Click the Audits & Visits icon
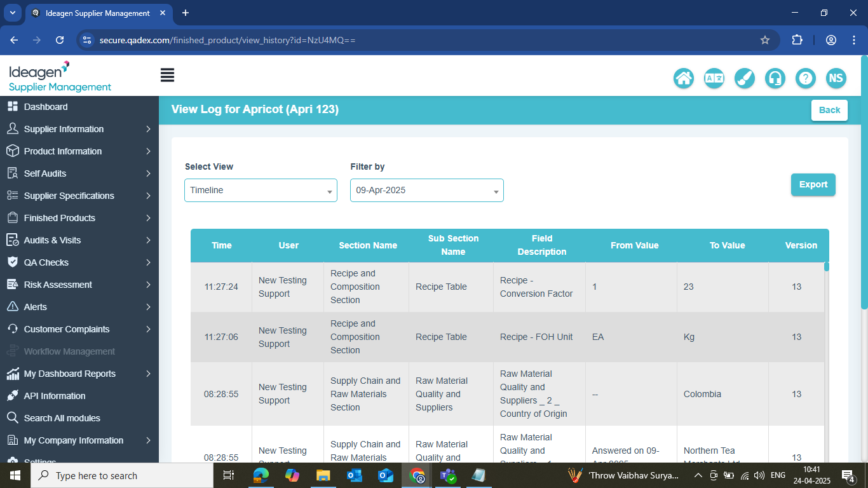This screenshot has width=868, height=488. click(x=12, y=240)
